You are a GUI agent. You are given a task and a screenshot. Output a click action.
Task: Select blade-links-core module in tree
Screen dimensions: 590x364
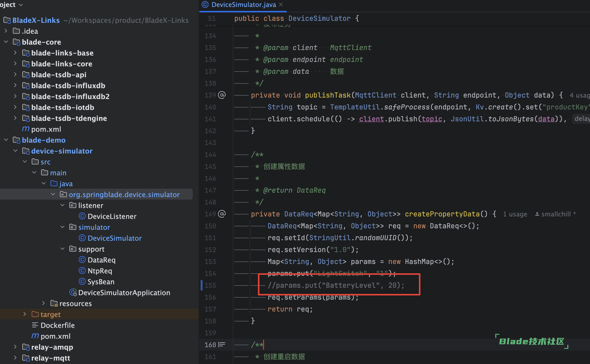tap(62, 64)
